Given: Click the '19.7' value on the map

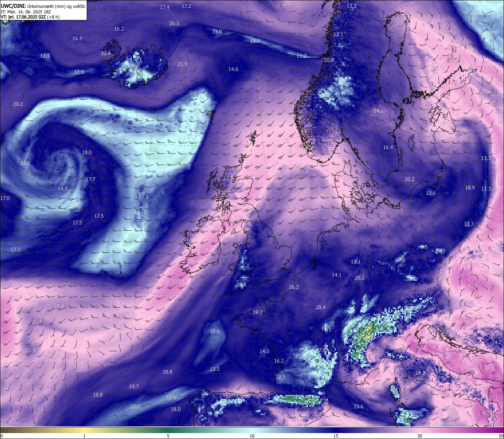Looking at the screenshot, I should (134, 387).
